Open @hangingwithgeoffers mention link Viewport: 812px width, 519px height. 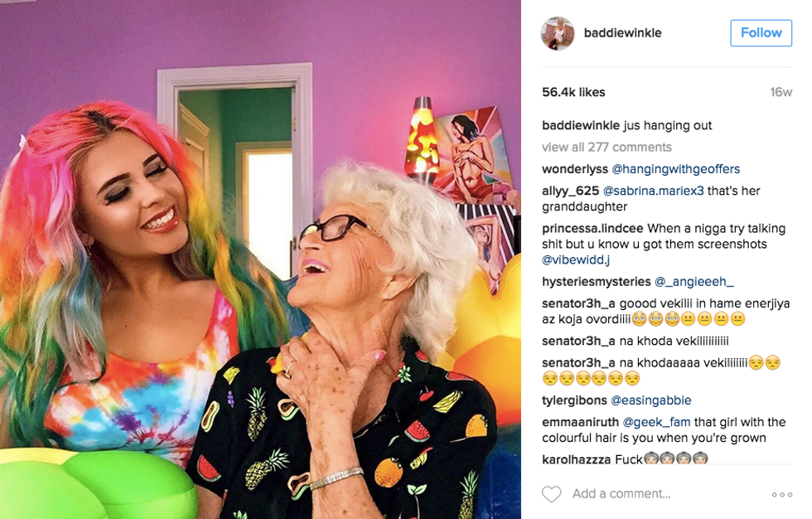(x=676, y=169)
